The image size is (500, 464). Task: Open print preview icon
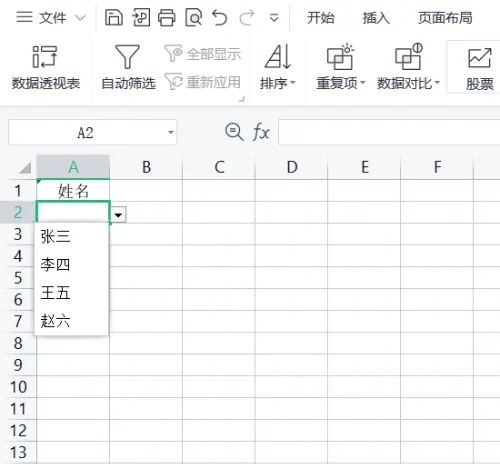[x=194, y=17]
